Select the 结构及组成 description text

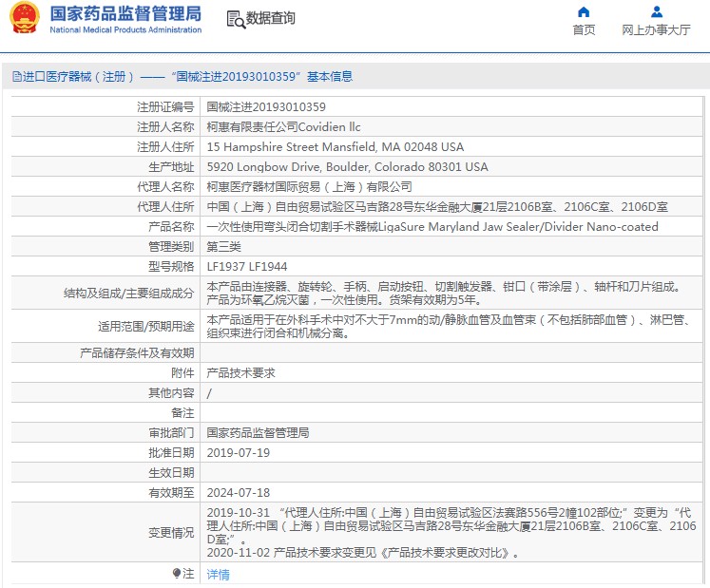click(445, 293)
